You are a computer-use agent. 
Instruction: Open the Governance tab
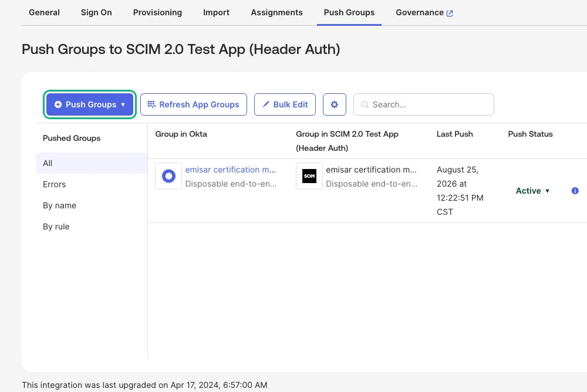tap(424, 12)
